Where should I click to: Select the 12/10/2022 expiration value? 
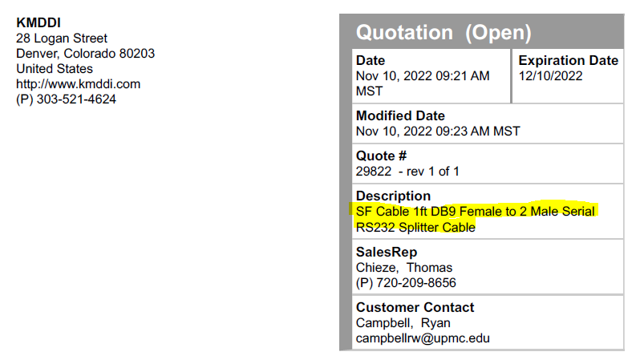click(551, 76)
